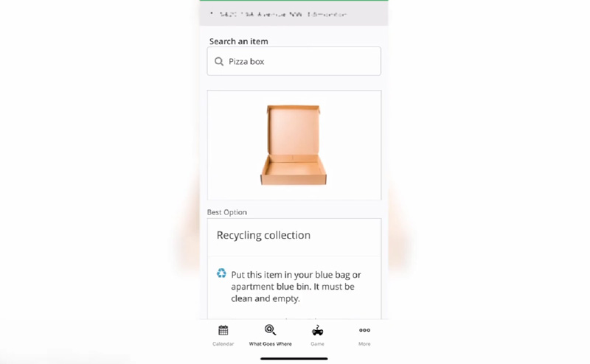Tap the Game tab label

coord(317,343)
